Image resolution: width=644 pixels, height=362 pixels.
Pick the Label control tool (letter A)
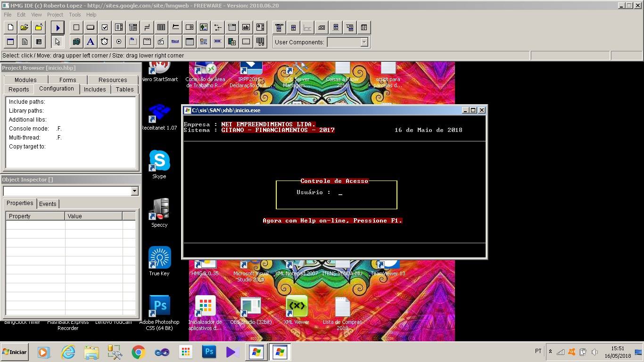click(x=91, y=41)
